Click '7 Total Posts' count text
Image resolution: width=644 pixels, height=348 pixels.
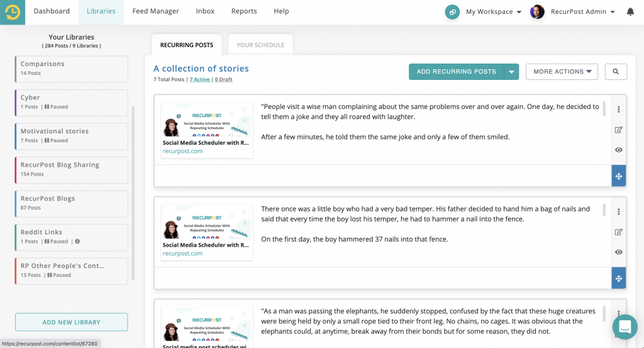(169, 80)
